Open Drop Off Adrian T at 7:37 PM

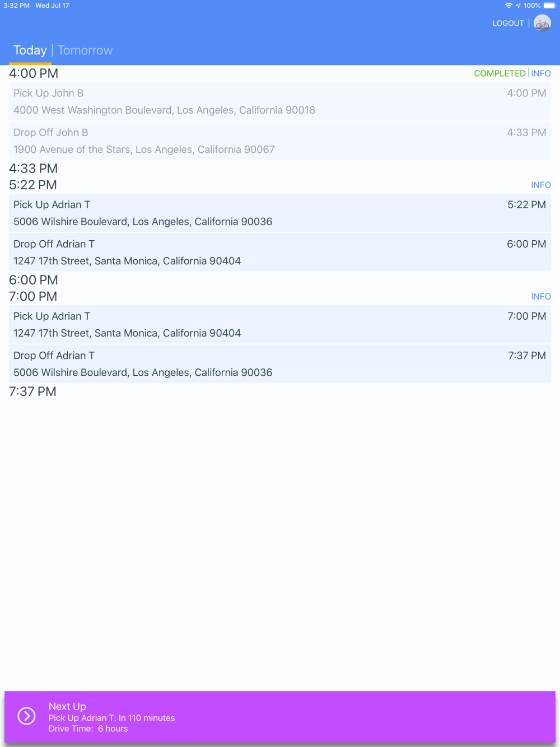pyautogui.click(x=279, y=363)
